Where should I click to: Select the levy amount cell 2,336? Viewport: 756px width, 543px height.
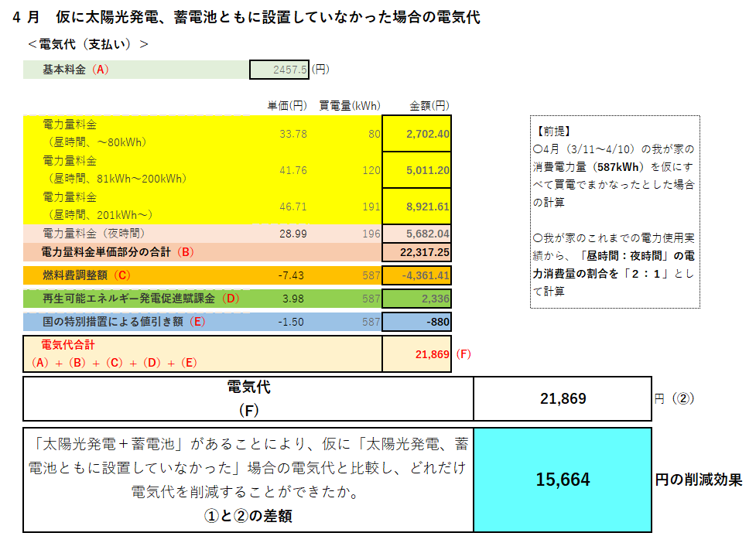[x=416, y=299]
